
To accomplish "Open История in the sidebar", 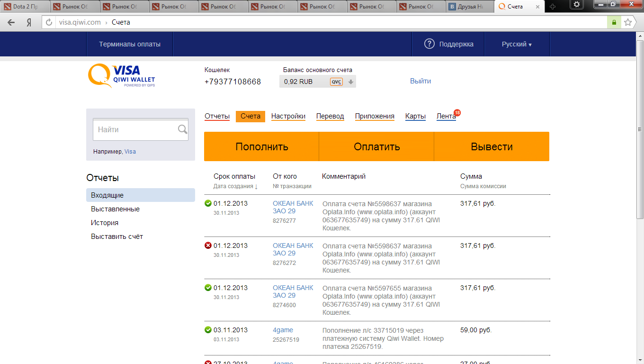I will click(x=105, y=223).
